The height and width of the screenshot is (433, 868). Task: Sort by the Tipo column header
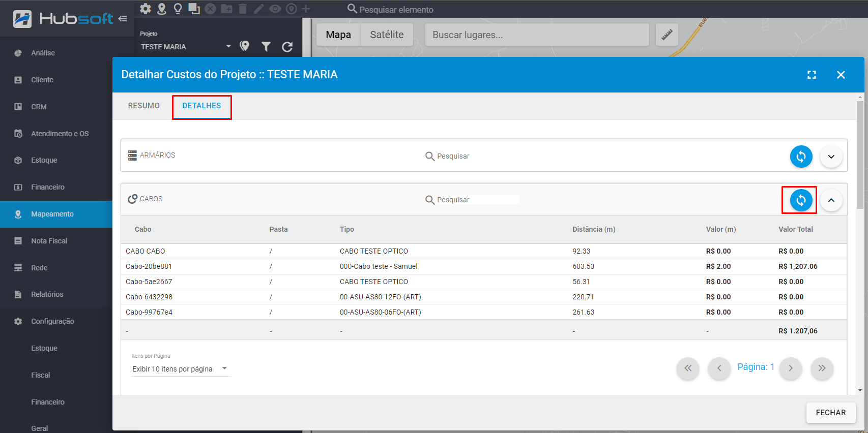tap(347, 229)
